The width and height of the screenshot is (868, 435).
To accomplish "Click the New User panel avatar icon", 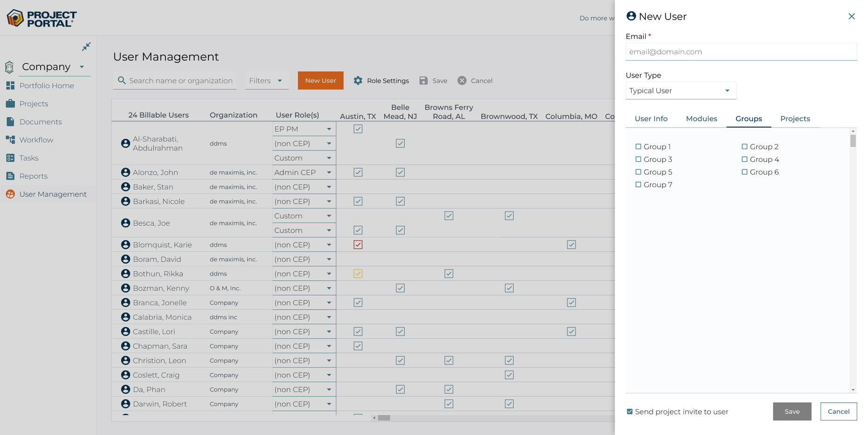I will [x=632, y=16].
